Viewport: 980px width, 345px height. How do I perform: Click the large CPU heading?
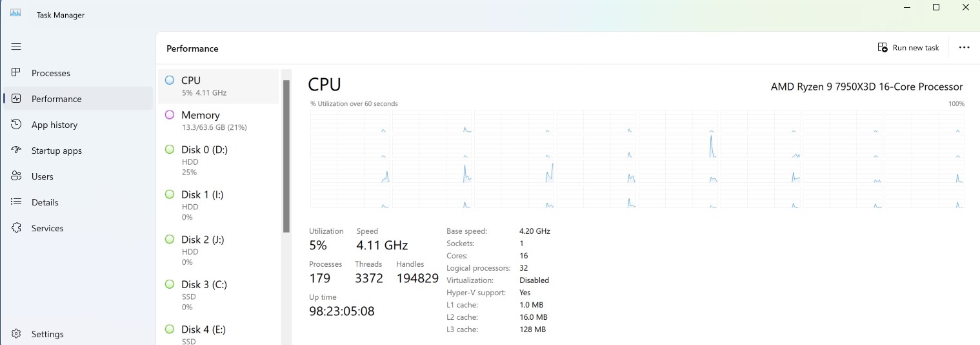(325, 85)
